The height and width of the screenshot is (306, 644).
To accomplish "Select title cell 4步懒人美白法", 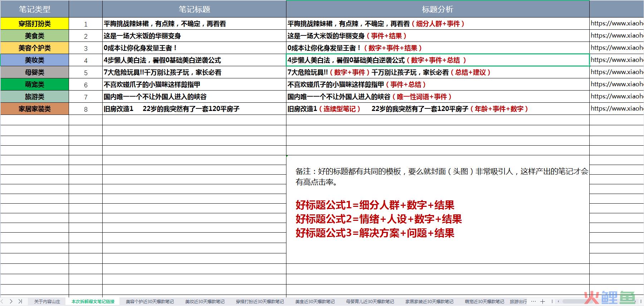I will click(x=194, y=60).
